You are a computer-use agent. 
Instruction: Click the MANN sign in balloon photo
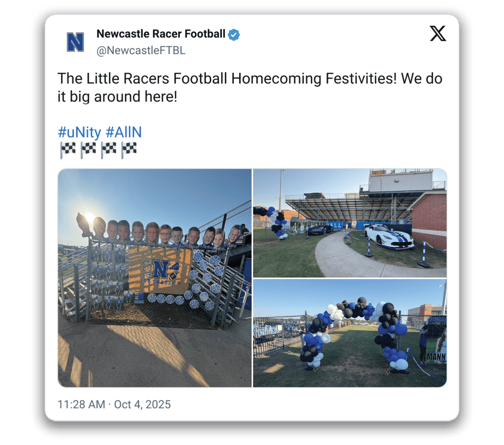tap(436, 357)
